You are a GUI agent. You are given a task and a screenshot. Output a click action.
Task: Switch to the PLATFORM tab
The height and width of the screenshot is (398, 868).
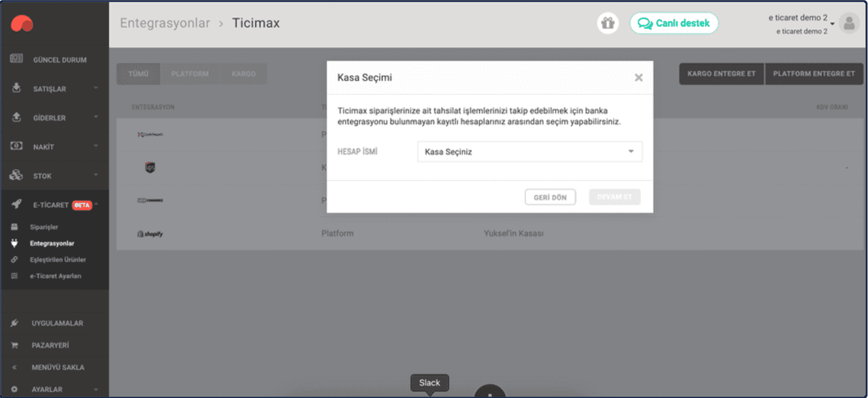tap(190, 74)
